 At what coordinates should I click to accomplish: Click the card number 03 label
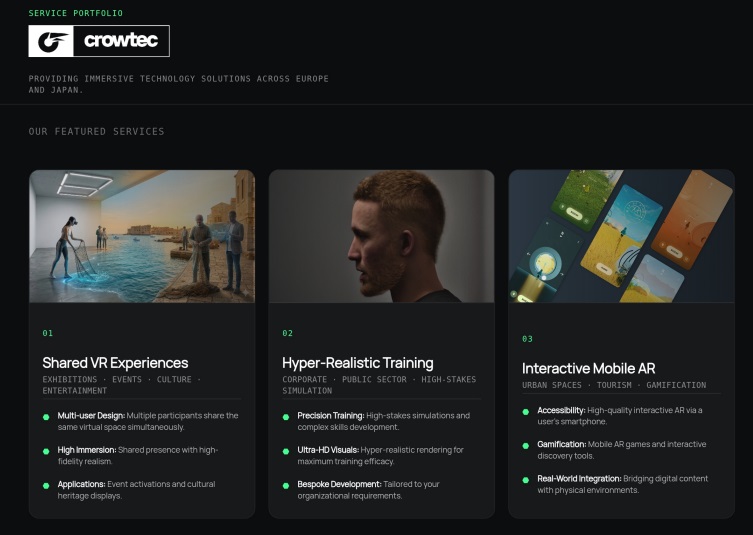528,339
